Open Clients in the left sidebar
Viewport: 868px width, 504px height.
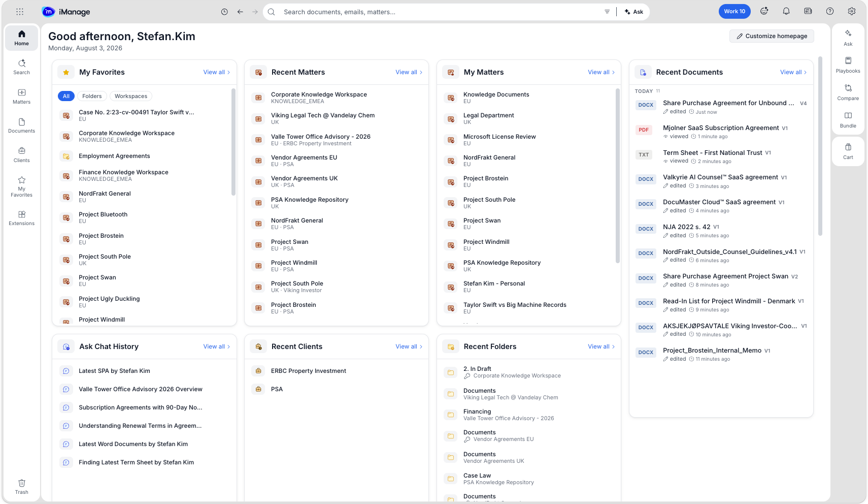tap(22, 155)
